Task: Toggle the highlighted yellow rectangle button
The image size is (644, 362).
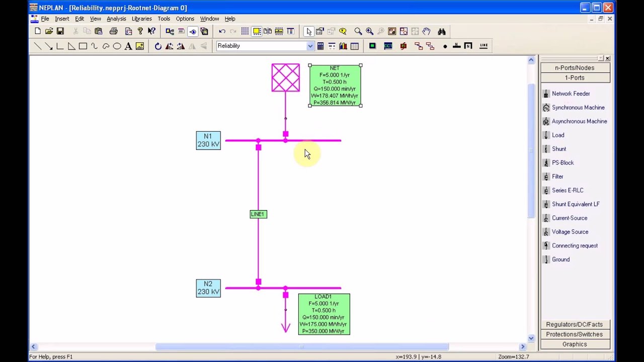Action: coord(257,31)
